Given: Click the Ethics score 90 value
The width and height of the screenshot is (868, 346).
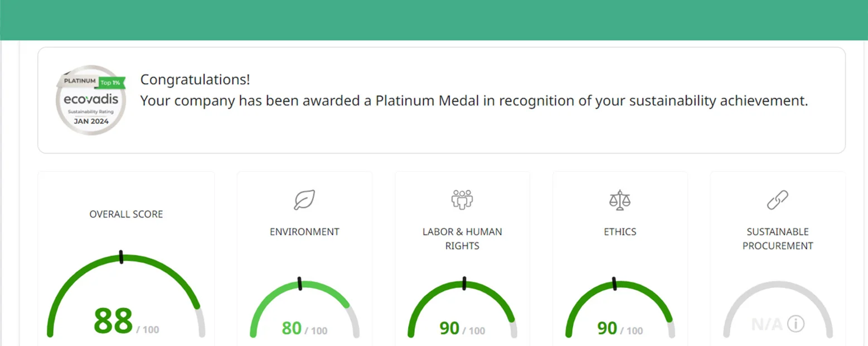Looking at the screenshot, I should click(607, 328).
